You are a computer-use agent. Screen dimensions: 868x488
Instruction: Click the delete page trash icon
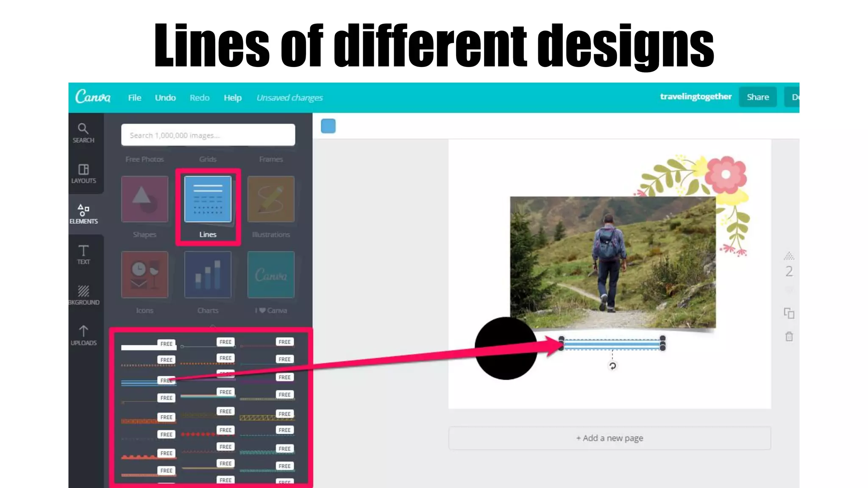pos(789,337)
